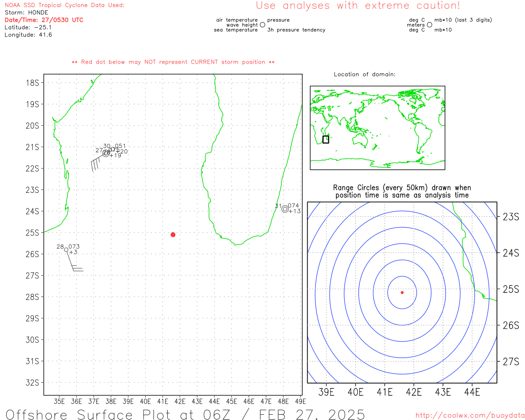Click the red storm position dot on main map
This screenshot has height=420, width=525.
coord(173,235)
